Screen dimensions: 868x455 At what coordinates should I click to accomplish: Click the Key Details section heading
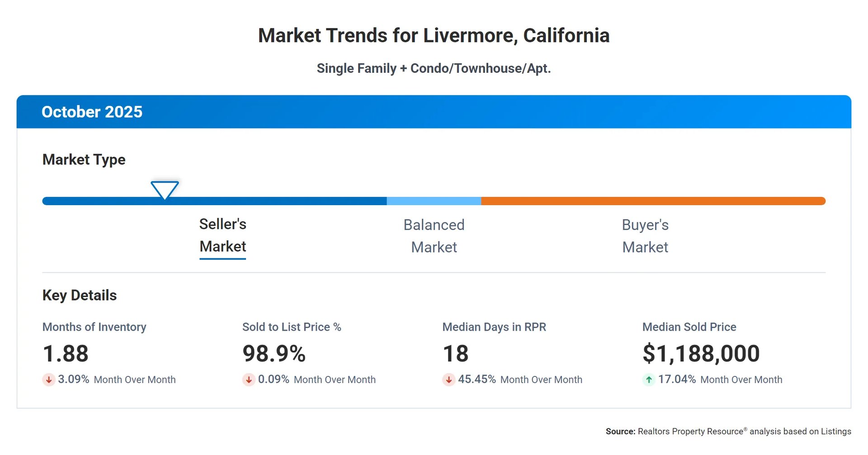pos(80,295)
